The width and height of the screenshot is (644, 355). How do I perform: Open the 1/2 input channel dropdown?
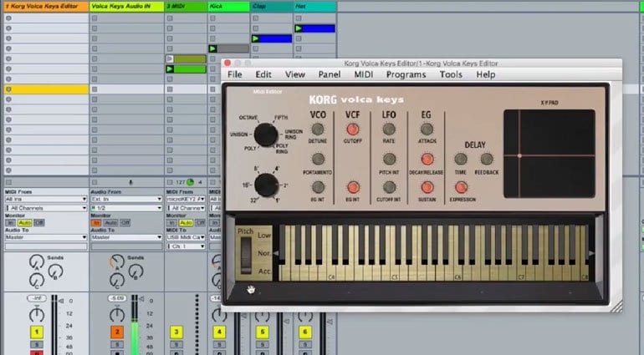coord(126,208)
